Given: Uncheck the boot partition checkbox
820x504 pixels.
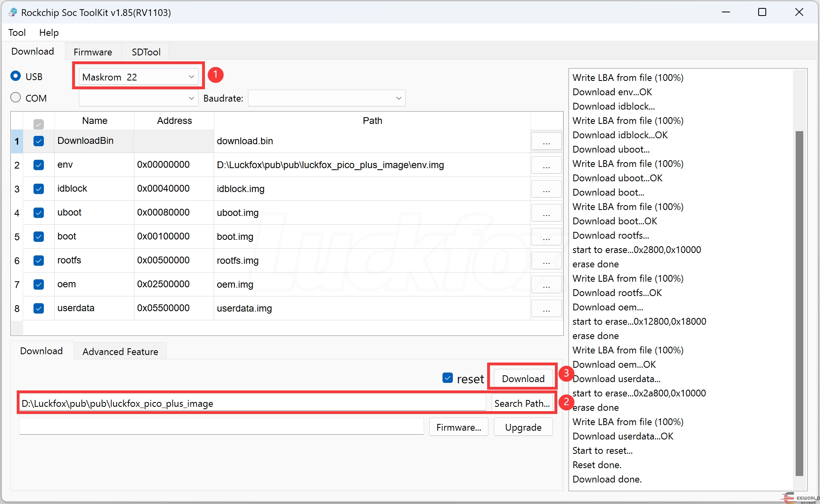Looking at the screenshot, I should pos(39,237).
